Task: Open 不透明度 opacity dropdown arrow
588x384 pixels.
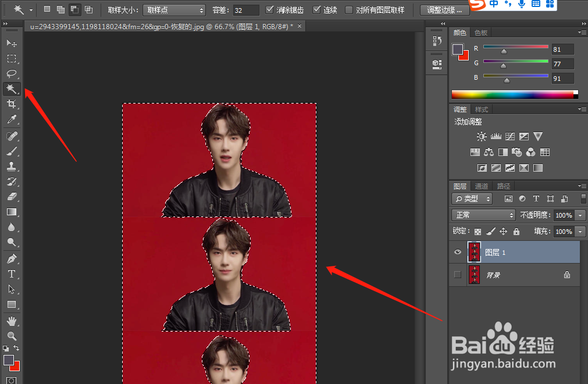Action: click(x=580, y=215)
